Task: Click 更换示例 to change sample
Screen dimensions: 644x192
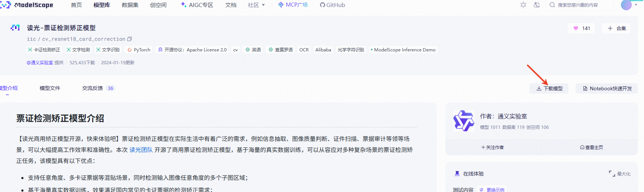Action: tap(492, 190)
